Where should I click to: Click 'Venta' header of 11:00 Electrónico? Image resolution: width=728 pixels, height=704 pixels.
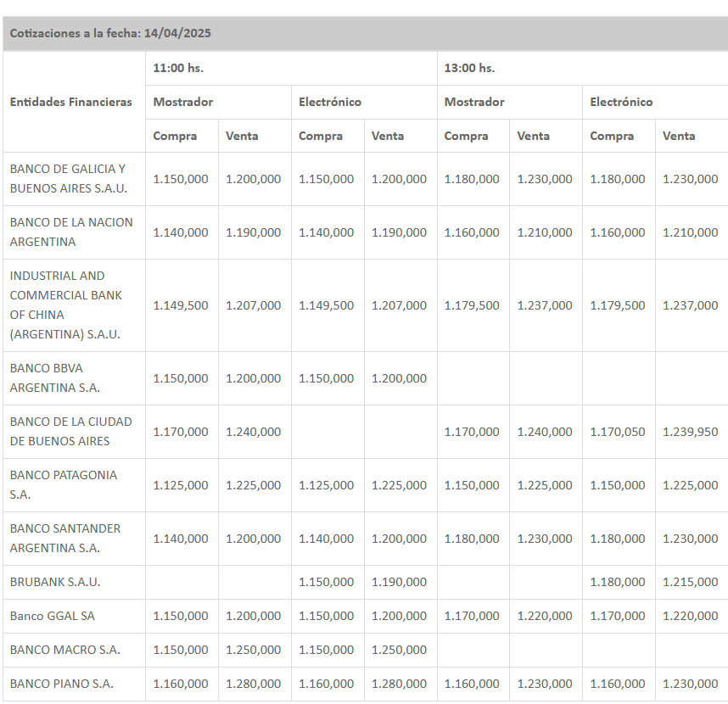[x=388, y=136]
